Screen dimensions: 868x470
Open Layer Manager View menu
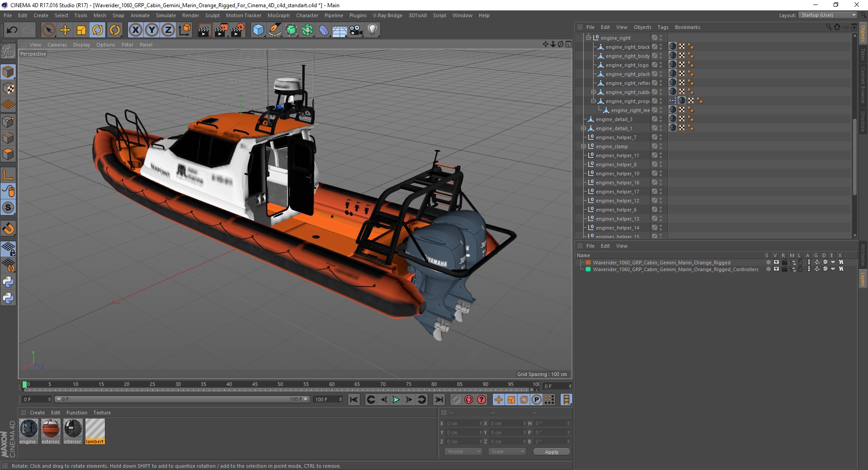(x=622, y=246)
